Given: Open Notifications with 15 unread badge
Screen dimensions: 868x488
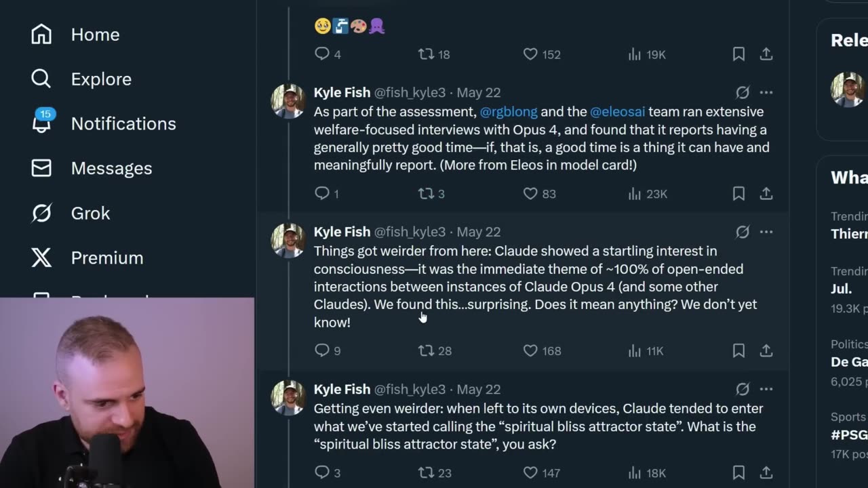Looking at the screenshot, I should pos(103,124).
